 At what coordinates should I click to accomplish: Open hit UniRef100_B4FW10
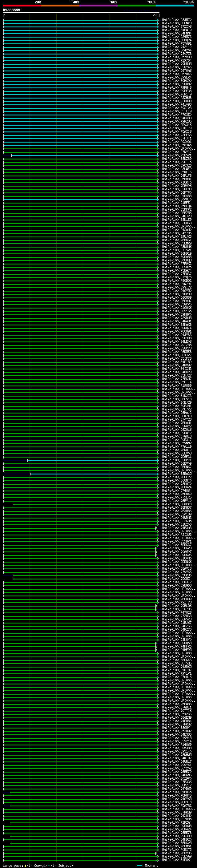click(176, 30)
